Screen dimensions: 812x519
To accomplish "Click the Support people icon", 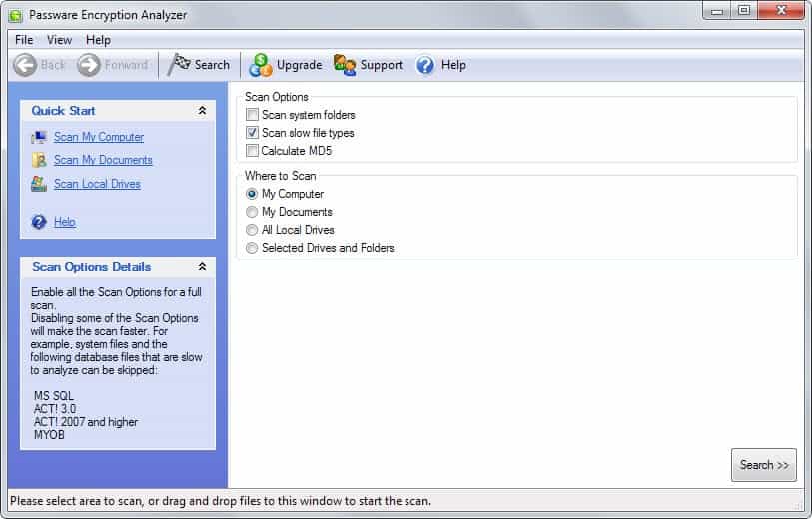I will [345, 65].
